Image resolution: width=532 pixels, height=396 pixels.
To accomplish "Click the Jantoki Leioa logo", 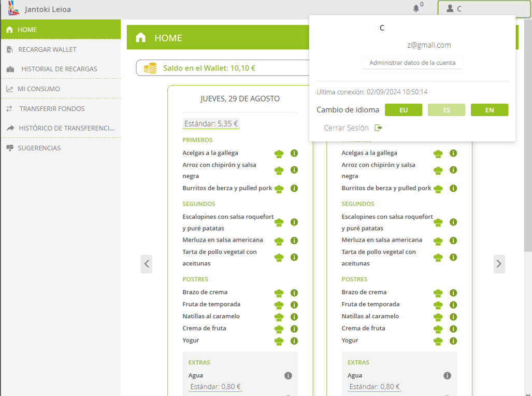I will 14,9.
